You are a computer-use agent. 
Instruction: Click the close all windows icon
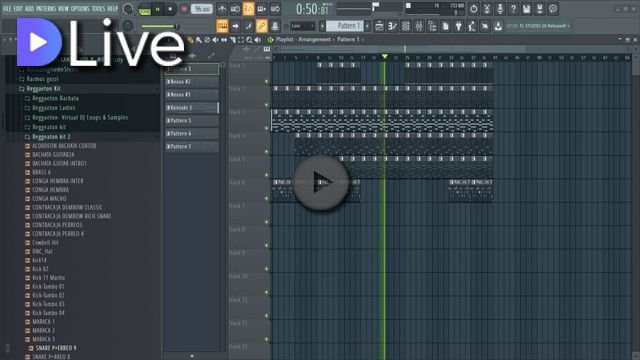click(484, 26)
